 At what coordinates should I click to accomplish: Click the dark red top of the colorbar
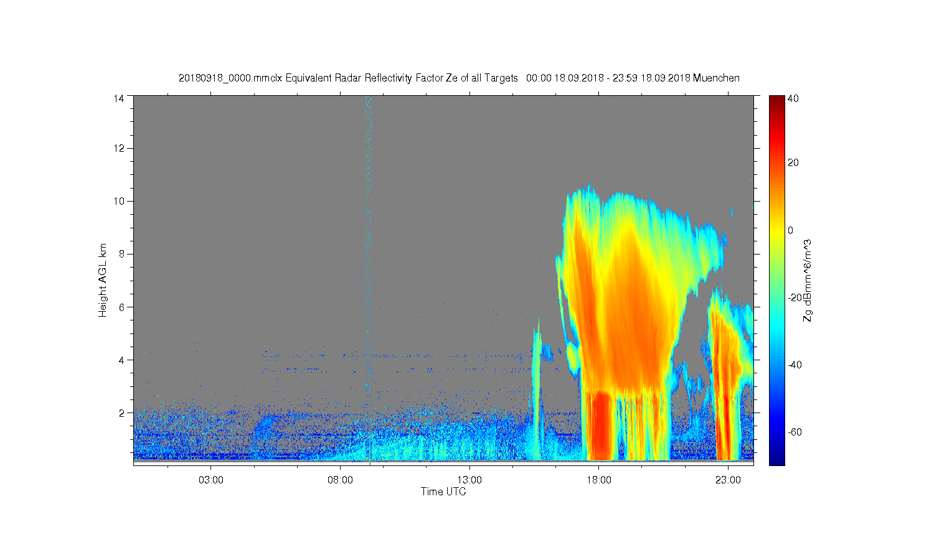click(776, 101)
